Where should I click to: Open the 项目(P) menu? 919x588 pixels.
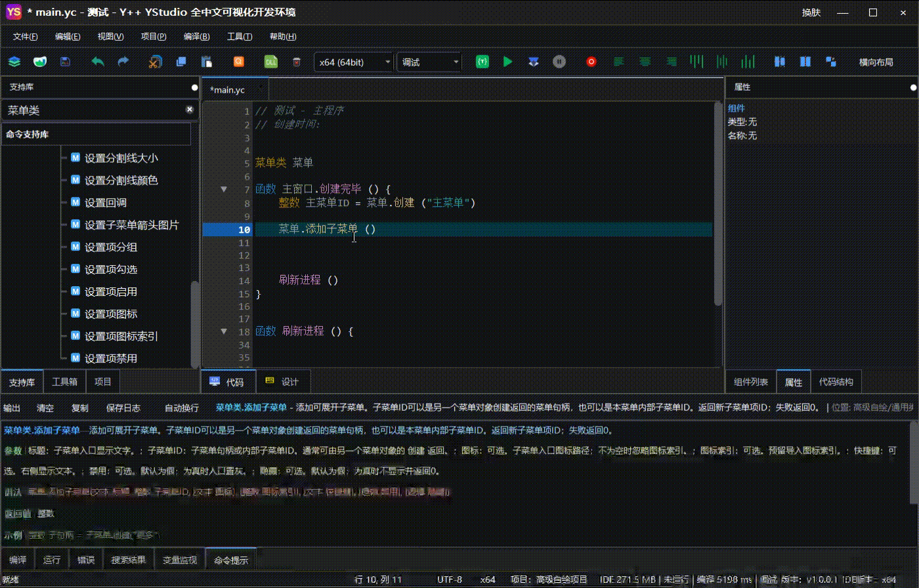[154, 37]
